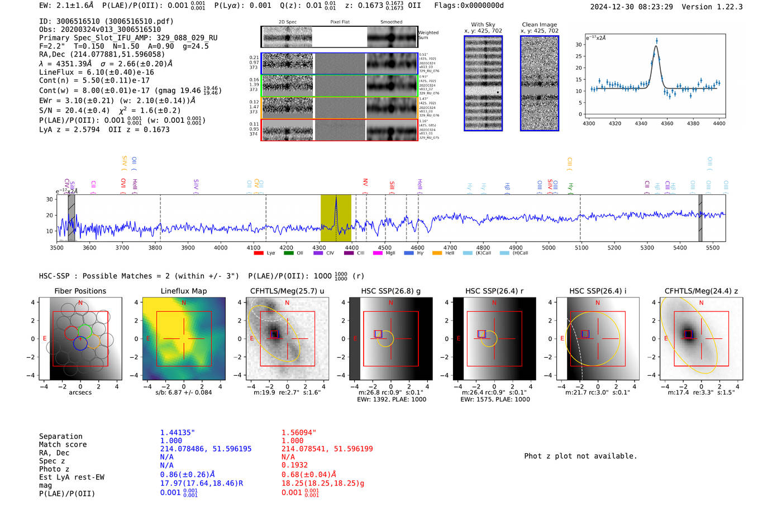Click the red Lyα legend swatch

click(x=258, y=253)
